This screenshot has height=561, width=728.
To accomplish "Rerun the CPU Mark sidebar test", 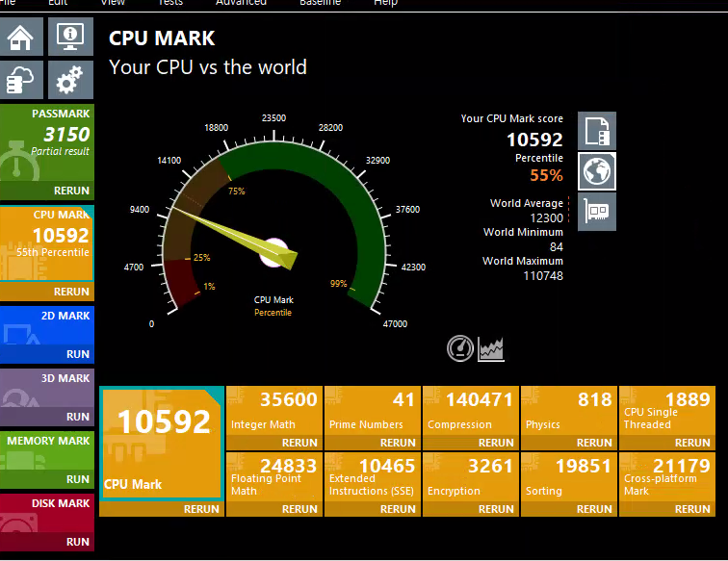I will click(71, 292).
